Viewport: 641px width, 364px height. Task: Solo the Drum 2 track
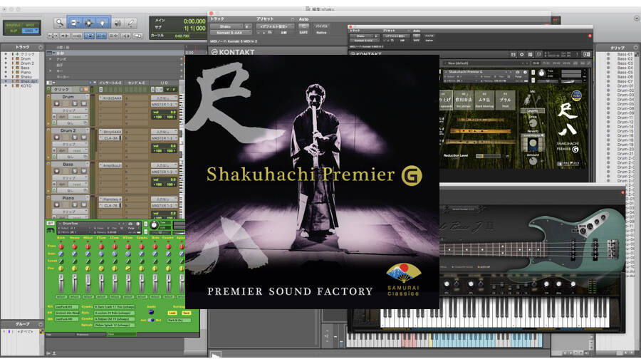click(75, 137)
